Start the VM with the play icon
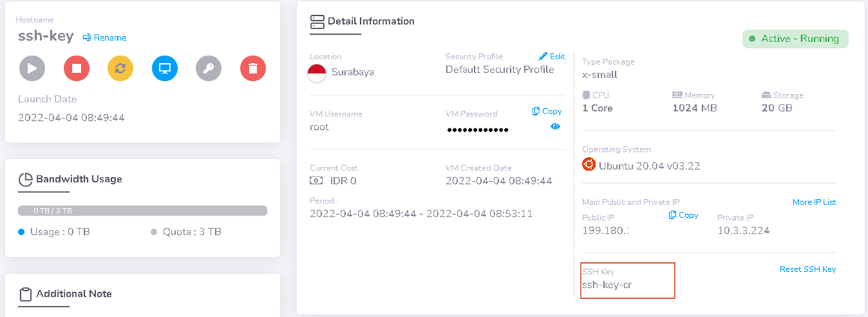 point(32,68)
